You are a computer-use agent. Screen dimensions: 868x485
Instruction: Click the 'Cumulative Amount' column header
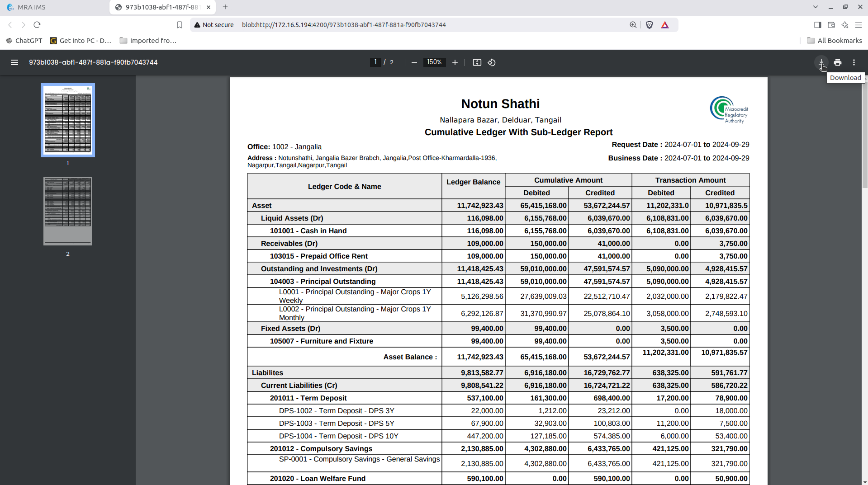(568, 180)
